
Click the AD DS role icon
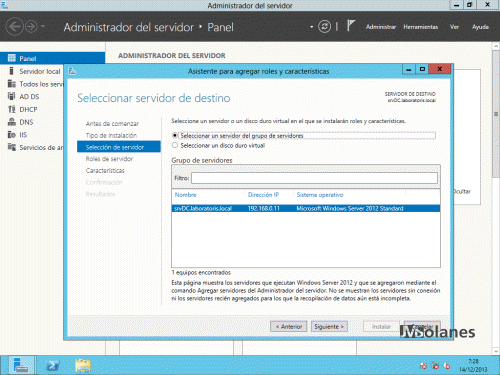[x=12, y=96]
